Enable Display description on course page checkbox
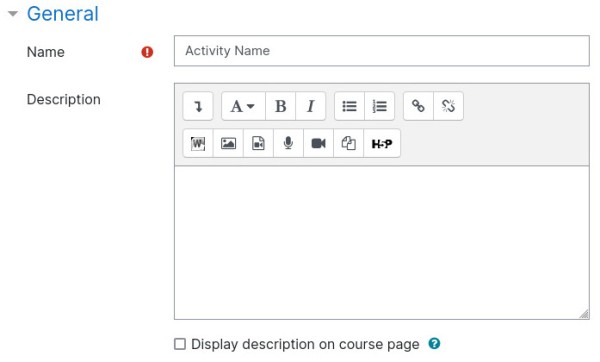The height and width of the screenshot is (362, 600). 180,344
